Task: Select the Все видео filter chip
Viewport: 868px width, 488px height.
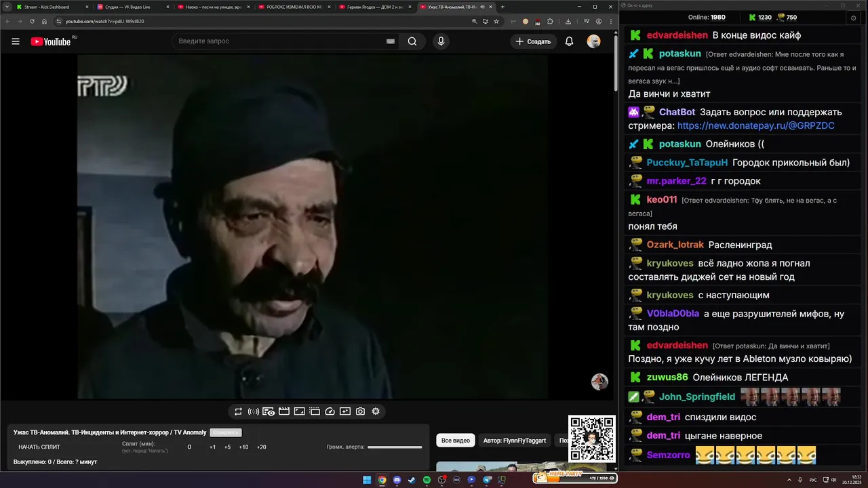Action: [x=456, y=441]
